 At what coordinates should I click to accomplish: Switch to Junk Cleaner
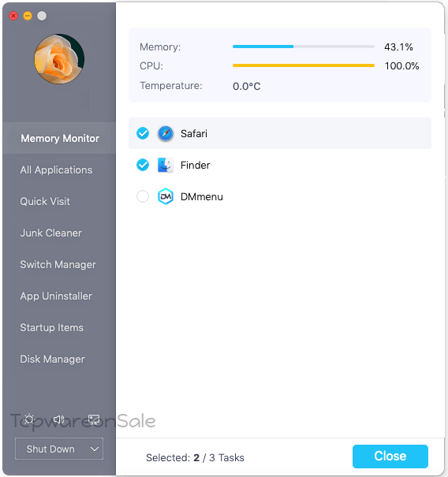click(x=50, y=233)
